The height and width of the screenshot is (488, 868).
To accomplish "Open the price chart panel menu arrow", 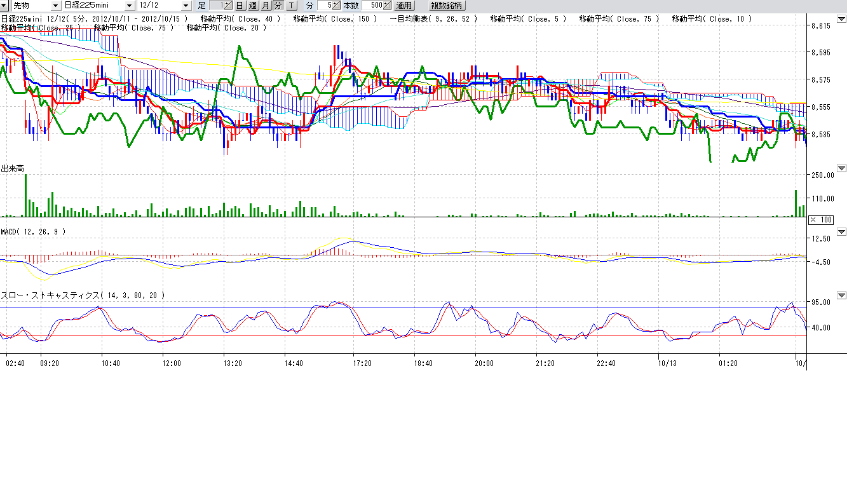I will [841, 19].
